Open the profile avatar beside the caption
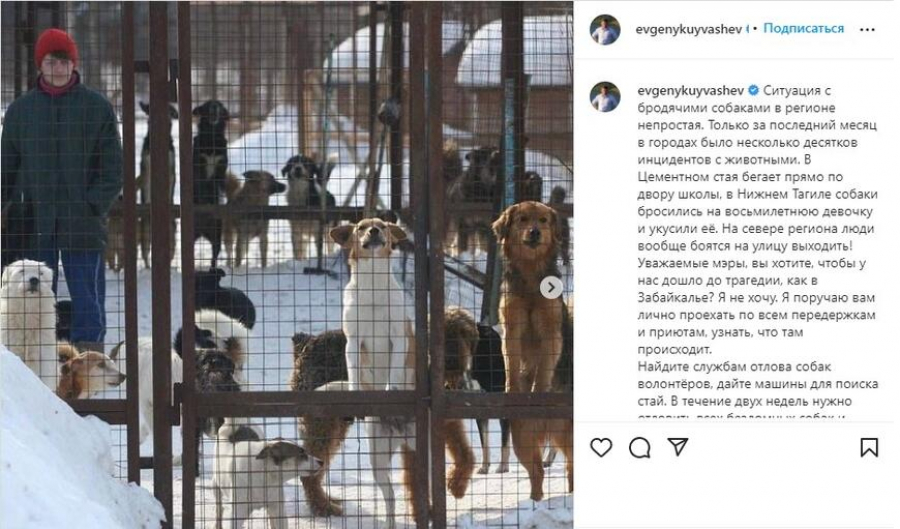 605,96
